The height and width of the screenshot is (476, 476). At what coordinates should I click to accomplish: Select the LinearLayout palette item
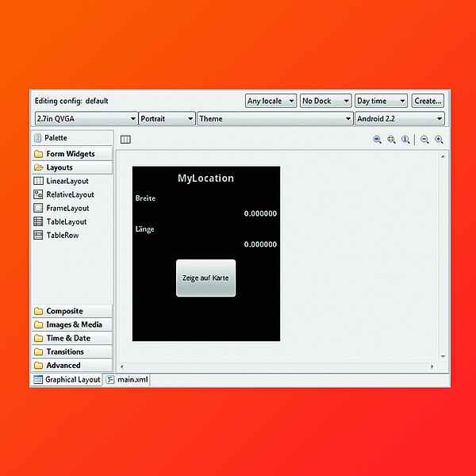(67, 181)
